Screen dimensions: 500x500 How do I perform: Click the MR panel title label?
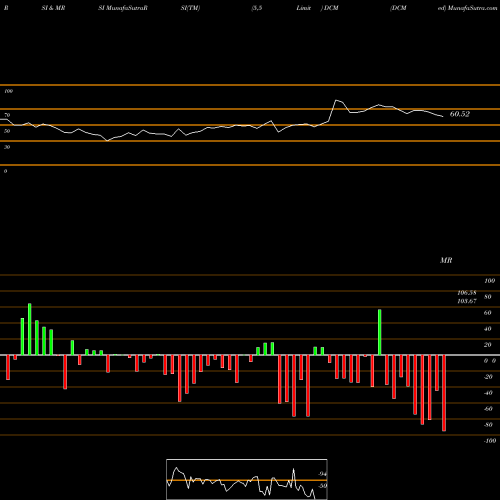coord(446,260)
